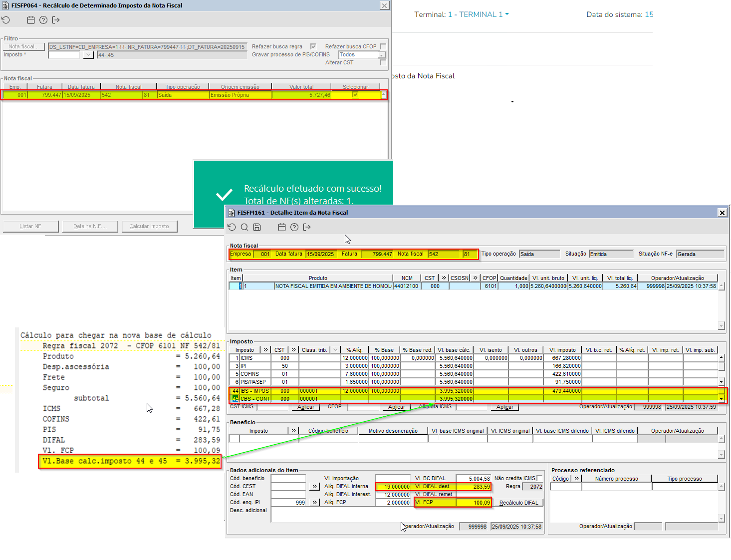The image size is (731, 560).
Task: Open CST lookup arrows in Imposto grid header
Action: pos(294,350)
